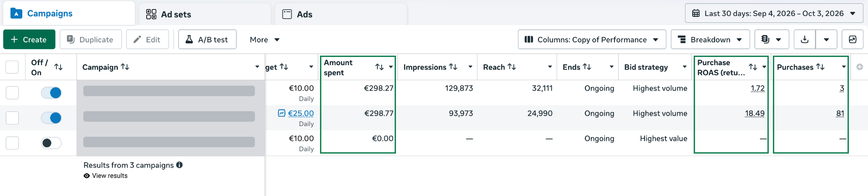Image resolution: width=868 pixels, height=196 pixels.
Task: Click the export download icon
Action: click(x=805, y=40)
